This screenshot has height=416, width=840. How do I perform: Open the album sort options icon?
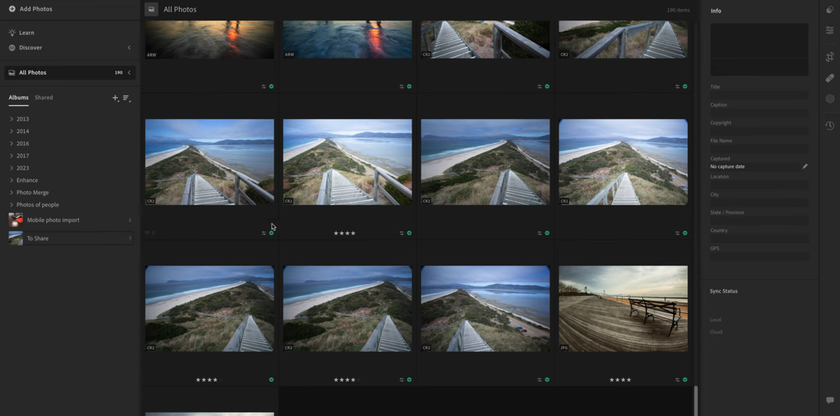click(x=127, y=98)
